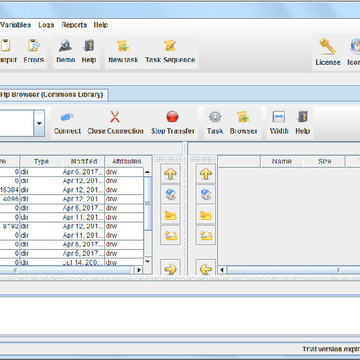Screen dimensions: 360x360
Task: Open the License key icon
Action: click(328, 52)
